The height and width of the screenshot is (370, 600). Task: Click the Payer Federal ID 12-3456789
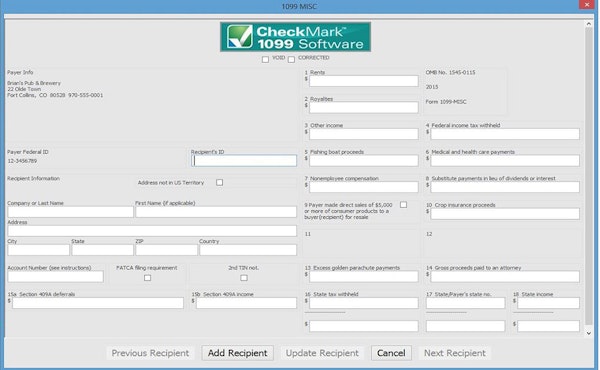(x=22, y=161)
